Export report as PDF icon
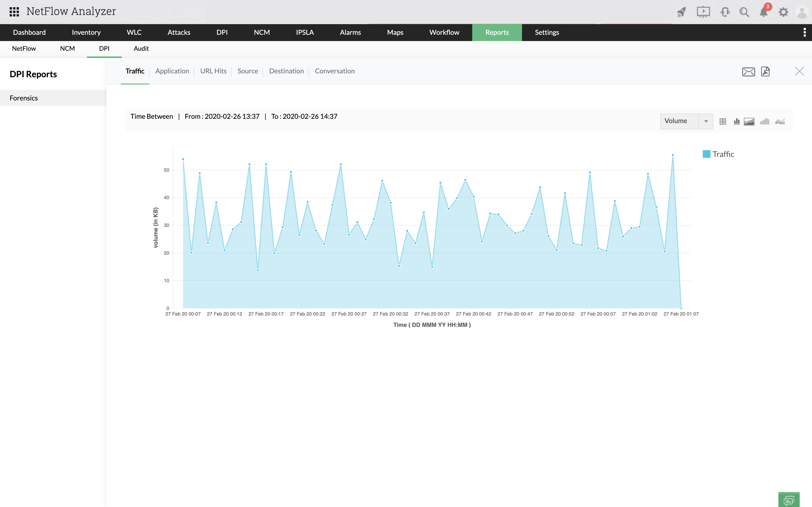Image resolution: width=812 pixels, height=507 pixels. [x=765, y=71]
